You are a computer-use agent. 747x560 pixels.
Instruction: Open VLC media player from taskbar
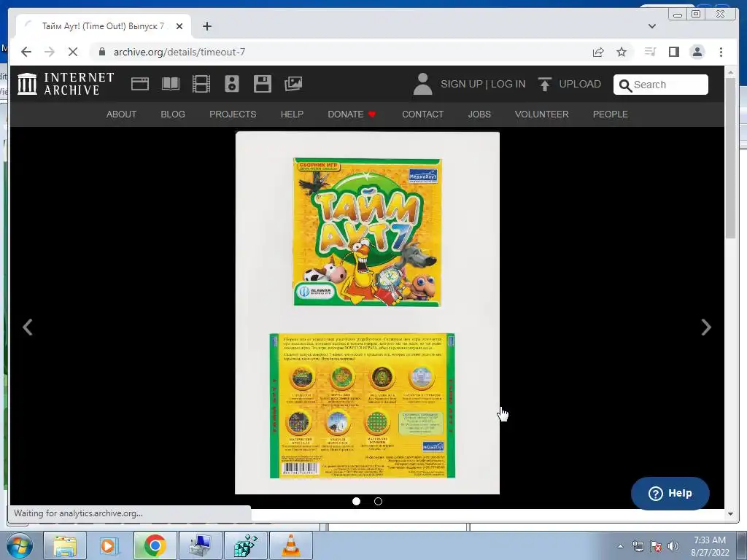coord(291,545)
